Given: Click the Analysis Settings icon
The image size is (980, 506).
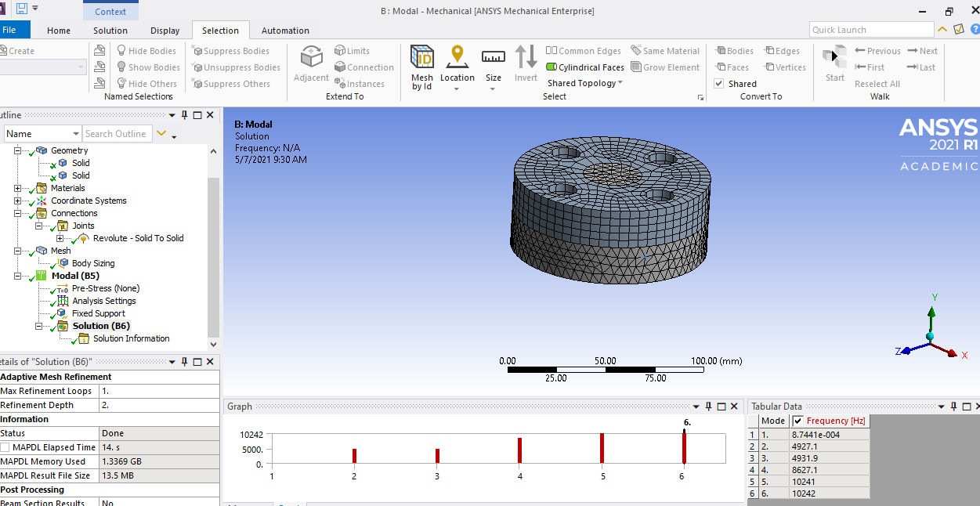Looking at the screenshot, I should (63, 301).
